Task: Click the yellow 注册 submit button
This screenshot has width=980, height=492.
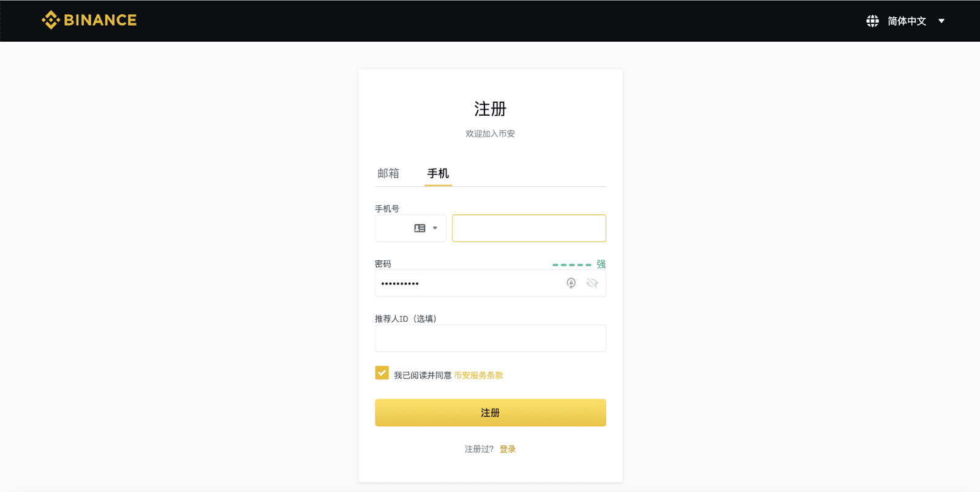Action: (490, 412)
